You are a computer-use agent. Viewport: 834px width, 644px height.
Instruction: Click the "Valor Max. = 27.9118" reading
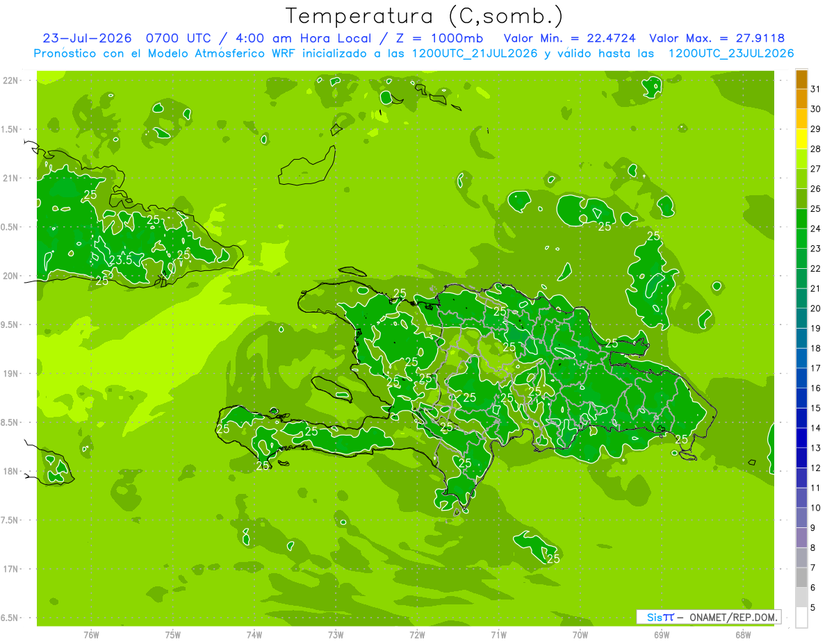point(717,38)
